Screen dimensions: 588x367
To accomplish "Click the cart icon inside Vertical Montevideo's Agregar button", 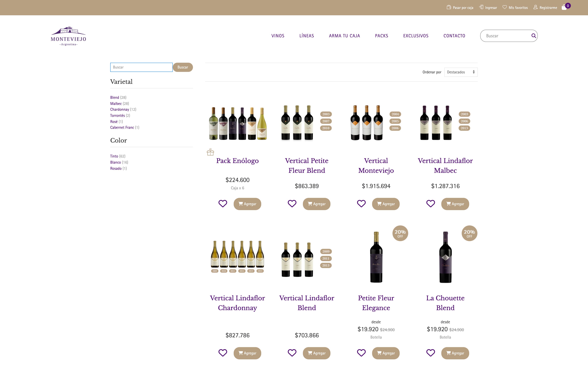I will 379,204.
